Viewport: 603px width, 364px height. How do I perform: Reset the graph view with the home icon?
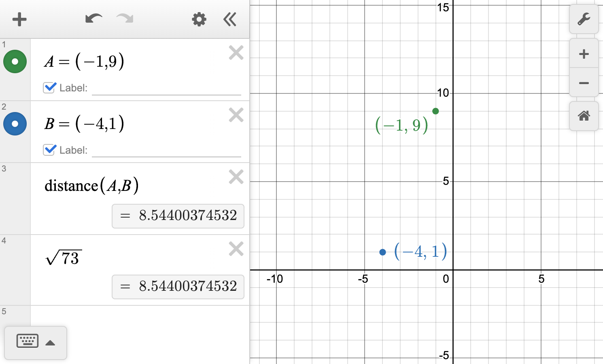584,116
